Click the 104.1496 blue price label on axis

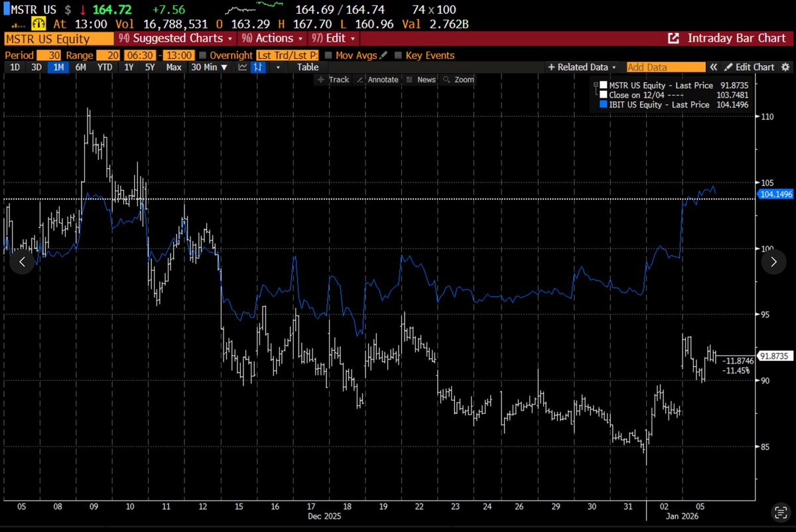tap(775, 194)
